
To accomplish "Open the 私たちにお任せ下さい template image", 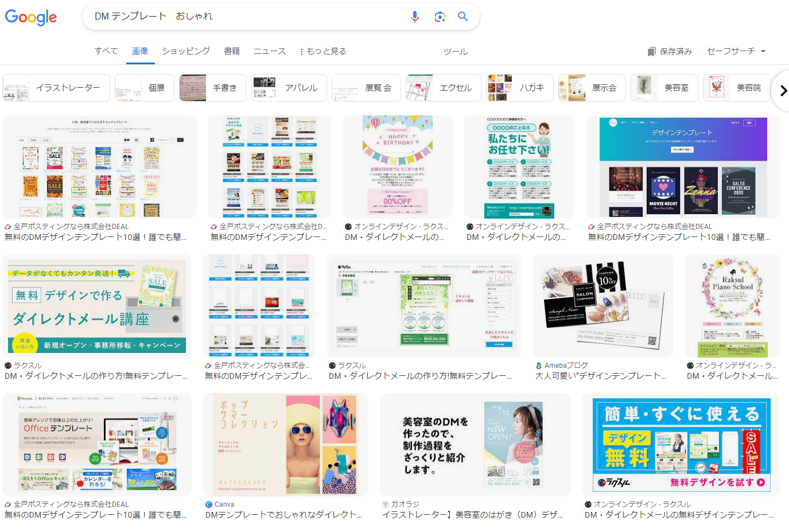I will point(519,167).
